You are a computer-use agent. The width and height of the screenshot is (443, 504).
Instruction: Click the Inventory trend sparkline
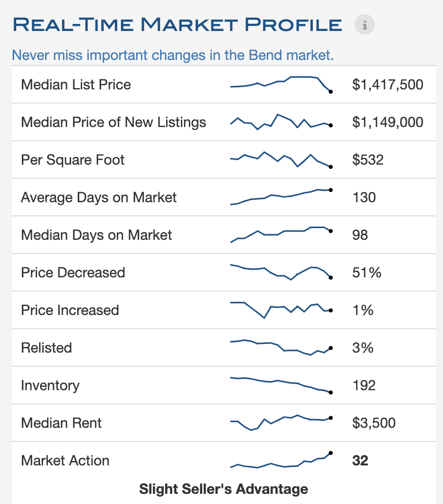[x=281, y=385]
